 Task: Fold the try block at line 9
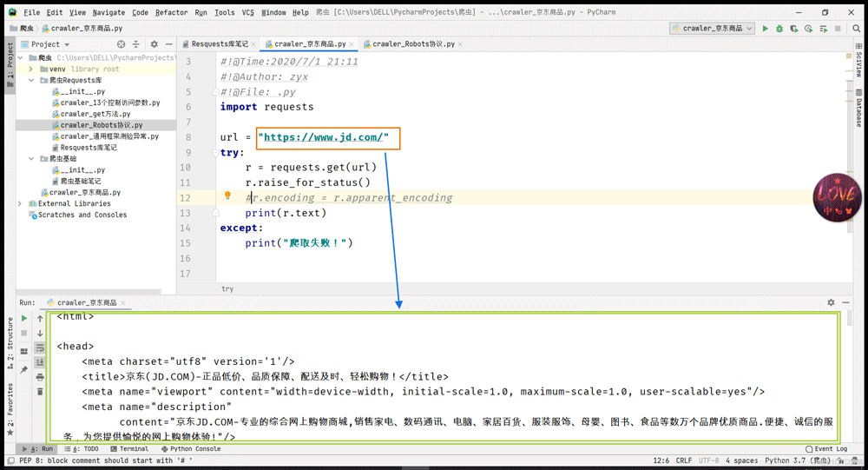coord(216,152)
